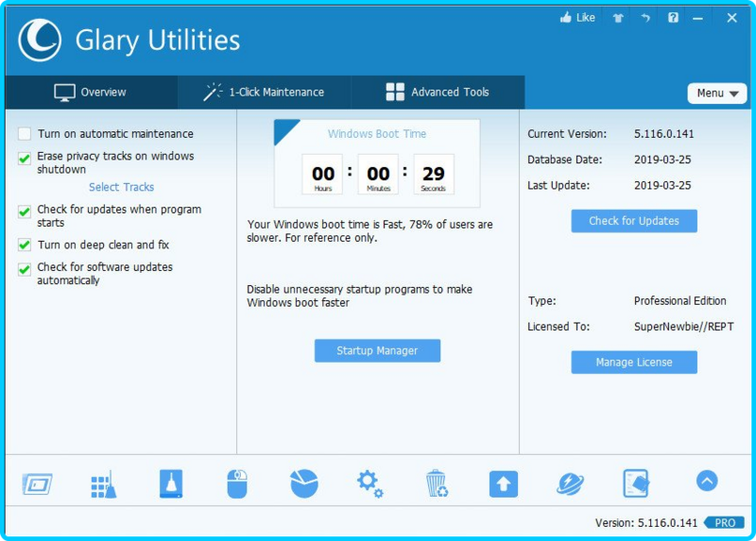Click the Select Tracks link
The image size is (756, 541).
pos(122,187)
